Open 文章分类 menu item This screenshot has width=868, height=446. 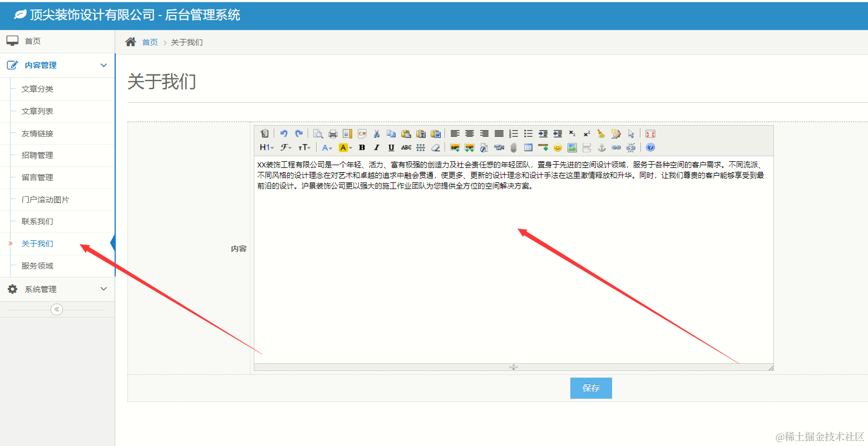[x=37, y=89]
